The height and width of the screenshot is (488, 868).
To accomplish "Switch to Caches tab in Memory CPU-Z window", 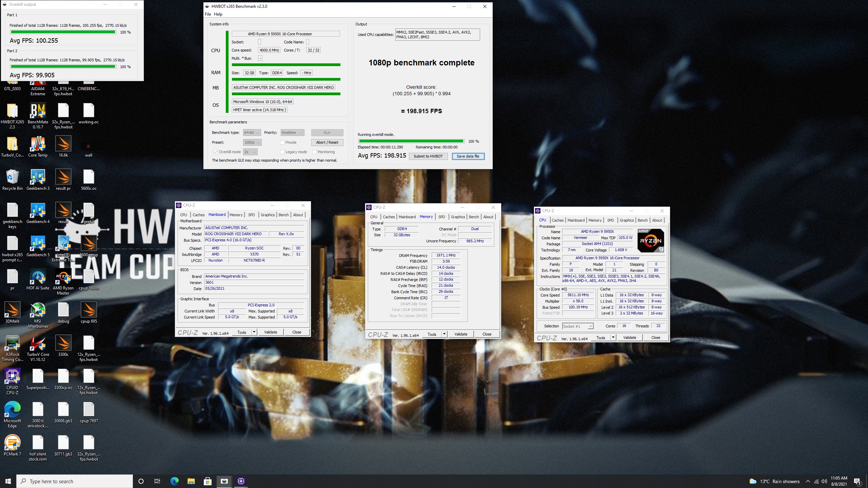I will pos(389,217).
